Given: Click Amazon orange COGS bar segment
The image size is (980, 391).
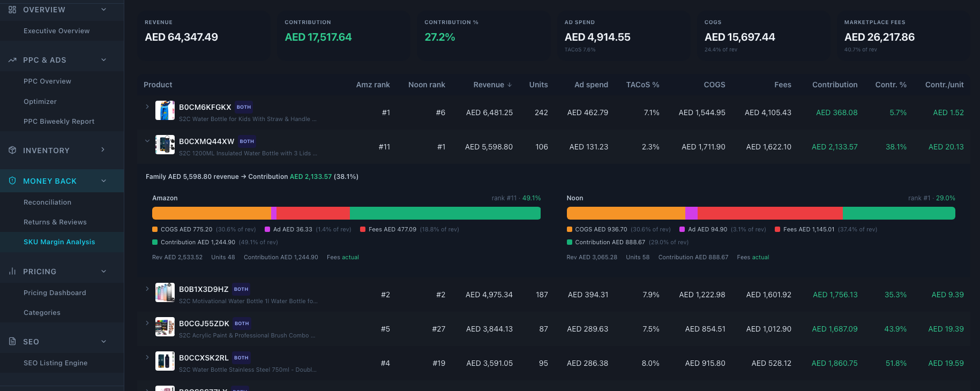Looking at the screenshot, I should coord(212,213).
